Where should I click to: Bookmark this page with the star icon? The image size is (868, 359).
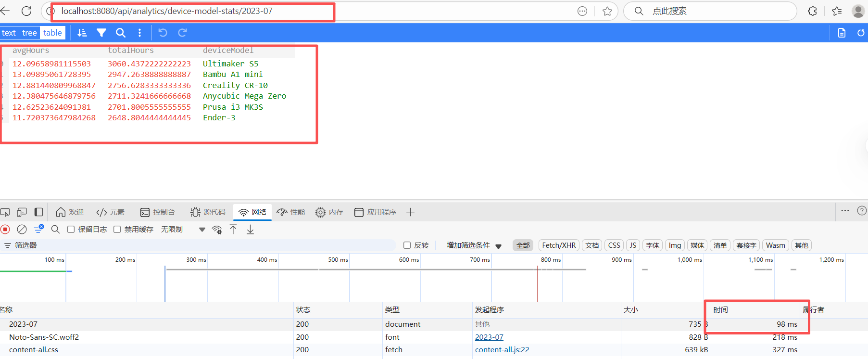point(607,11)
